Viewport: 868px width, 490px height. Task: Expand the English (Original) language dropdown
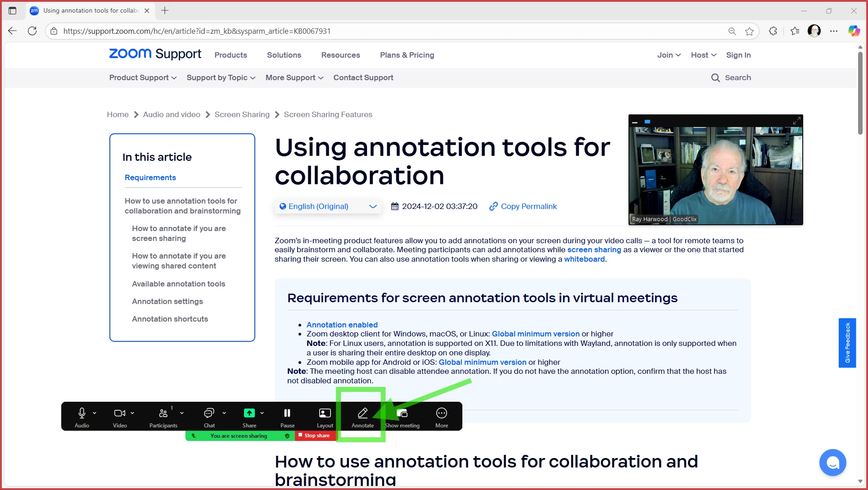(x=328, y=206)
